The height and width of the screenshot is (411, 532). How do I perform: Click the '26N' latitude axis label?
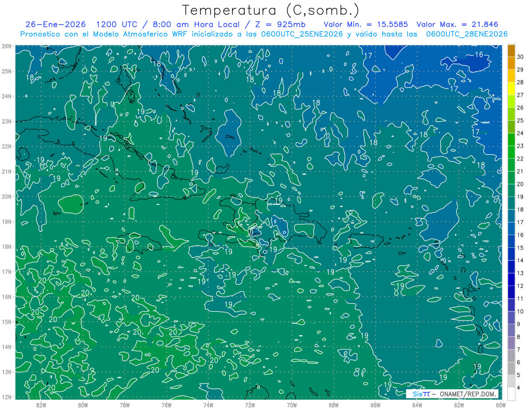[6, 46]
